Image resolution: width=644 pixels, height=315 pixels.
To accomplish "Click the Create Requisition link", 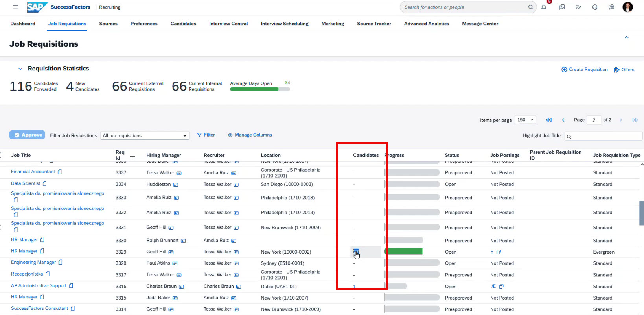I will tap(585, 70).
